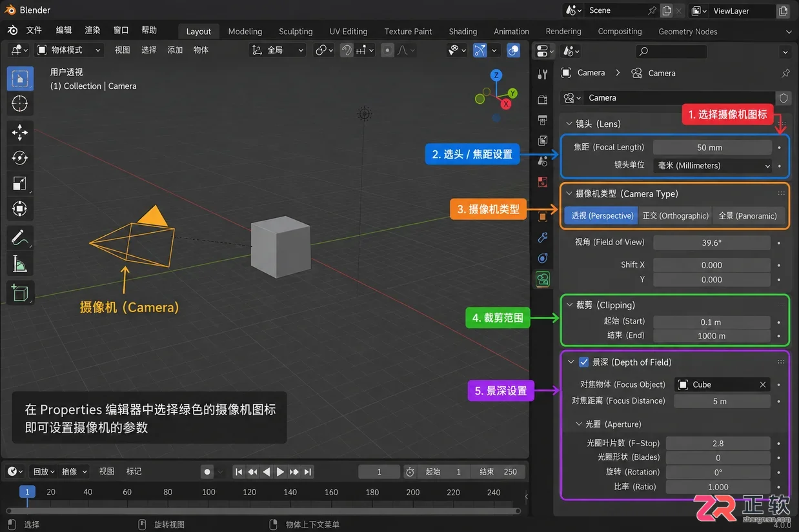Open the Scene properties tab
The height and width of the screenshot is (532, 799).
coord(543,161)
